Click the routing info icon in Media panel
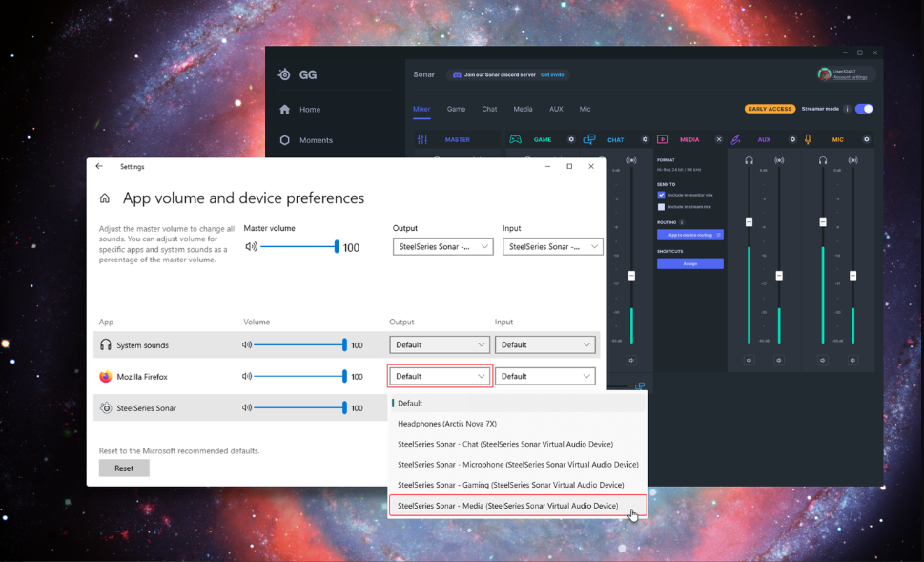Screen dimensions: 924x562 click(681, 223)
